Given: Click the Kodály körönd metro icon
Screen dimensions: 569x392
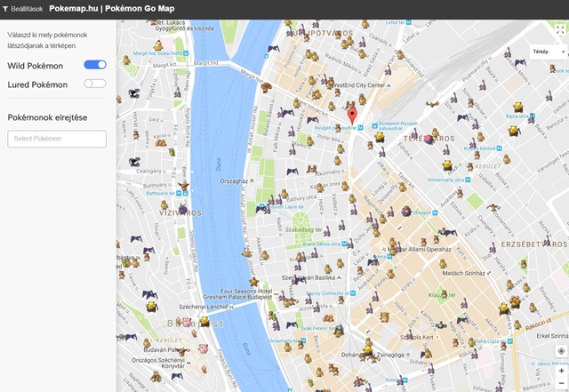Looking at the screenshot, I should (500, 148).
